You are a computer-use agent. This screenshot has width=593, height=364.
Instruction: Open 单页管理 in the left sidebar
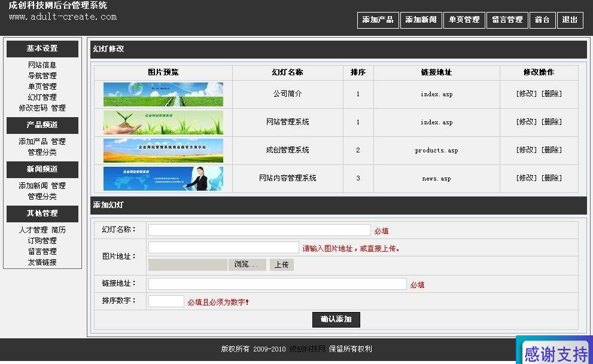click(42, 87)
